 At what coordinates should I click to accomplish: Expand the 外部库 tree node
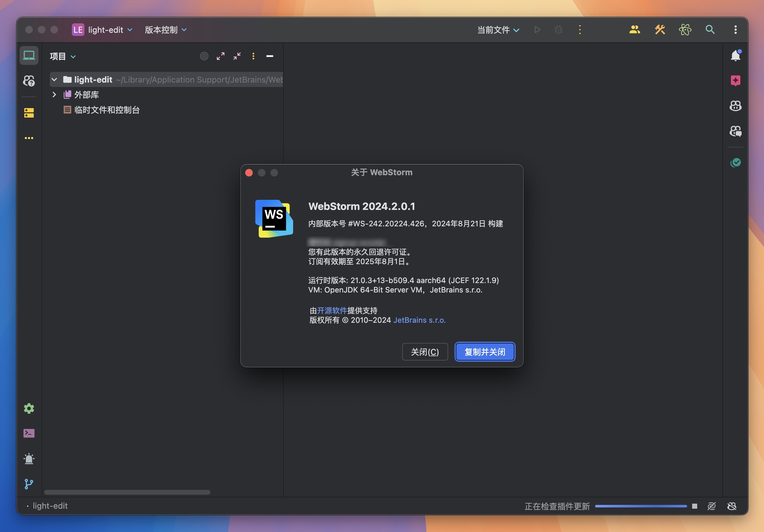coord(54,95)
